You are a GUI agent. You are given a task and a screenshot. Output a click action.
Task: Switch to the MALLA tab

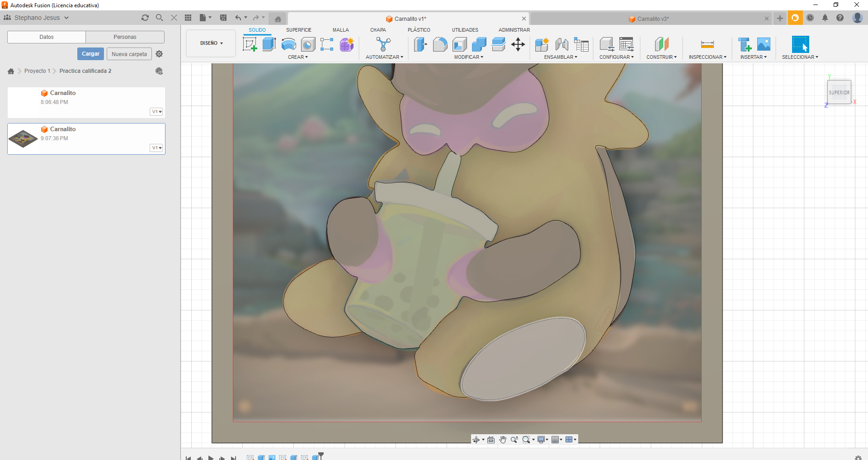pos(341,30)
